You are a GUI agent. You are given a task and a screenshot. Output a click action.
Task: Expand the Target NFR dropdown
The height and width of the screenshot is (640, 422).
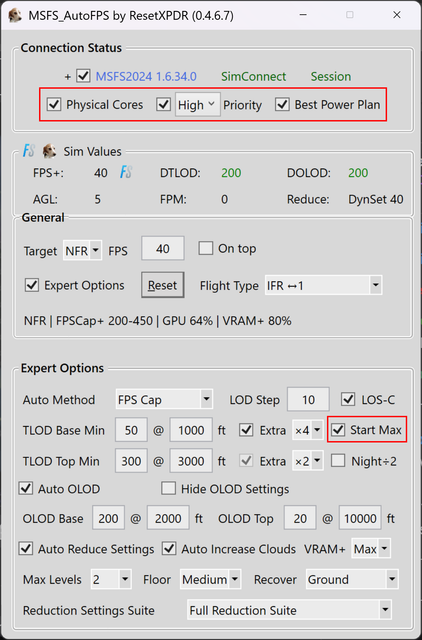(82, 250)
